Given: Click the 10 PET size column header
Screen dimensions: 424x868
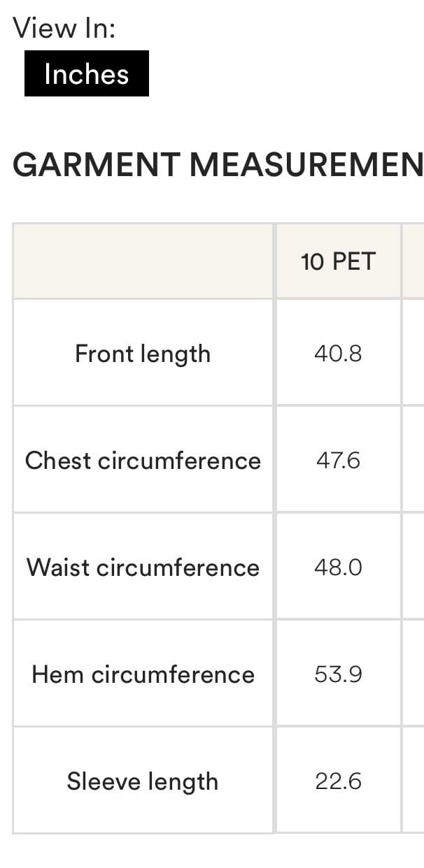Looking at the screenshot, I should coord(338,261).
